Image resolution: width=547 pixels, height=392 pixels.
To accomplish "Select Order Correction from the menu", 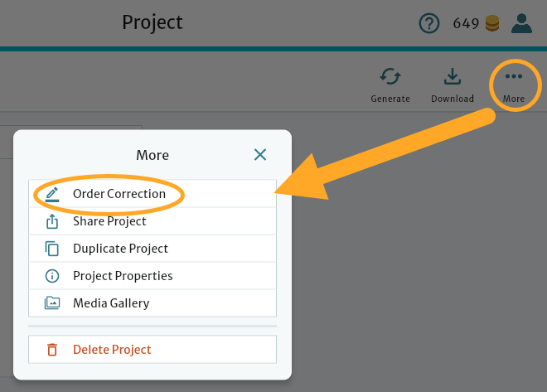I will click(x=119, y=194).
